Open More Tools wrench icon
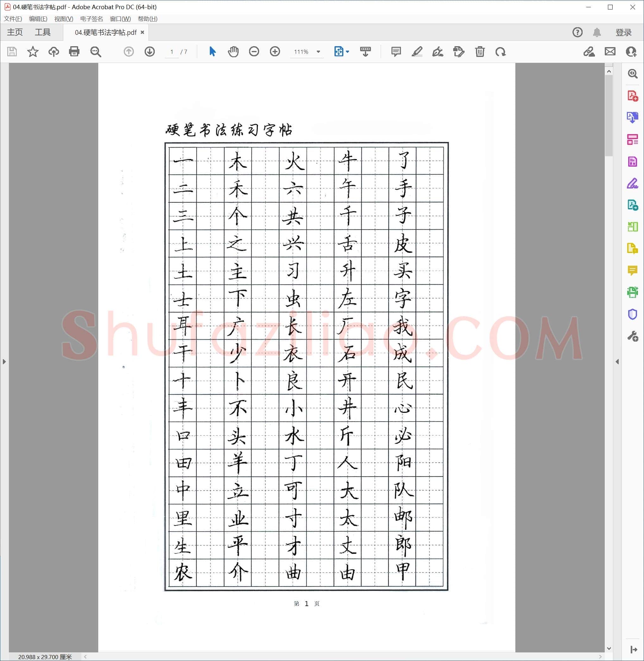644x661 pixels. [x=633, y=336]
